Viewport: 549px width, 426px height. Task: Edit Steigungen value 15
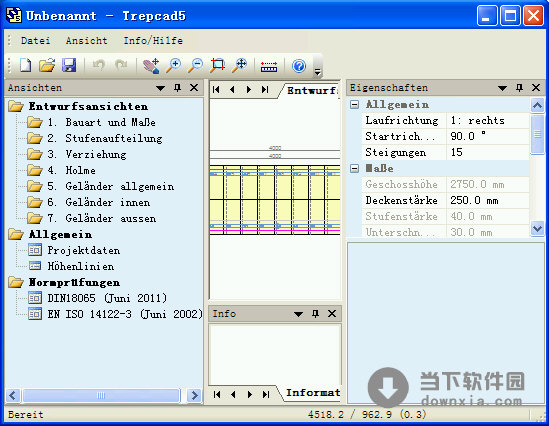(x=488, y=152)
